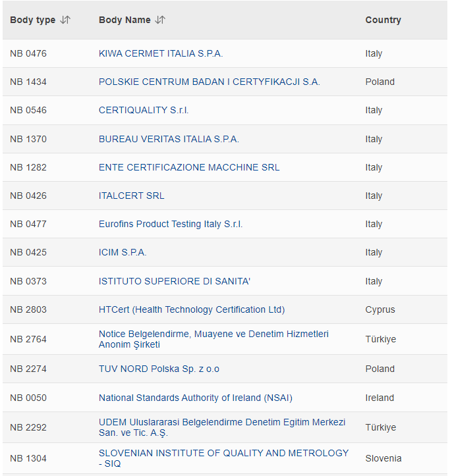Click Ireland country cell
This screenshot has height=476, width=450.
point(380,398)
